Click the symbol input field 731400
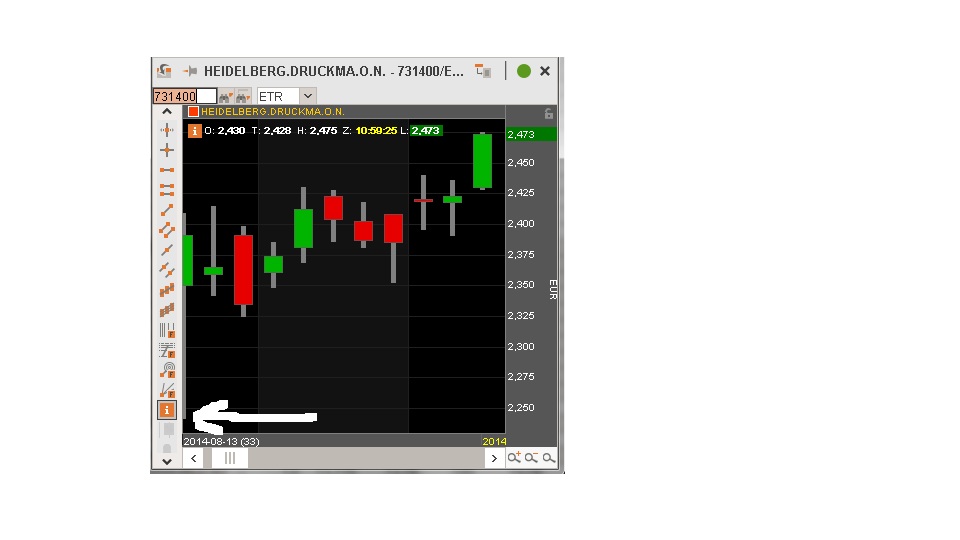This screenshot has height=540, width=960. (184, 96)
